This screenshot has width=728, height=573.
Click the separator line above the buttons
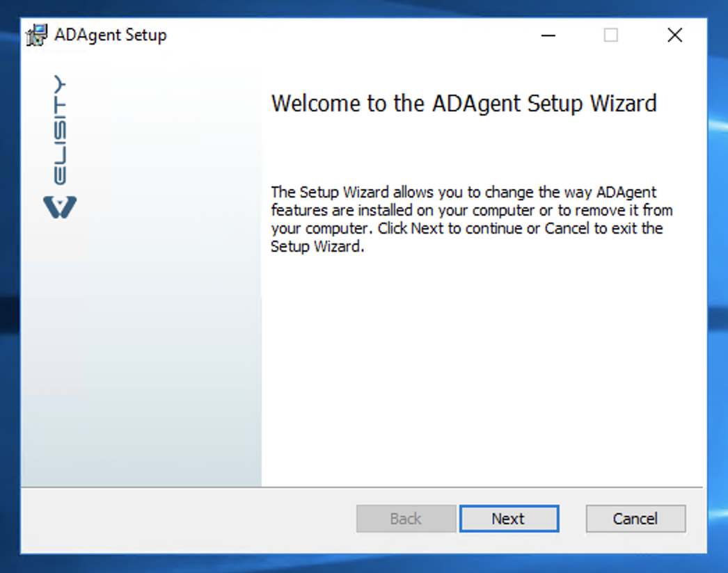coord(362,487)
